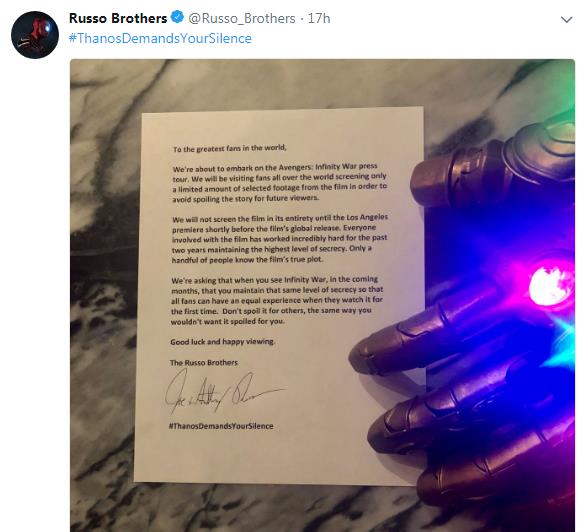This screenshot has width=581, height=532.
Task: Click the paragraph about the Los Angeles premiere
Action: (x=280, y=238)
